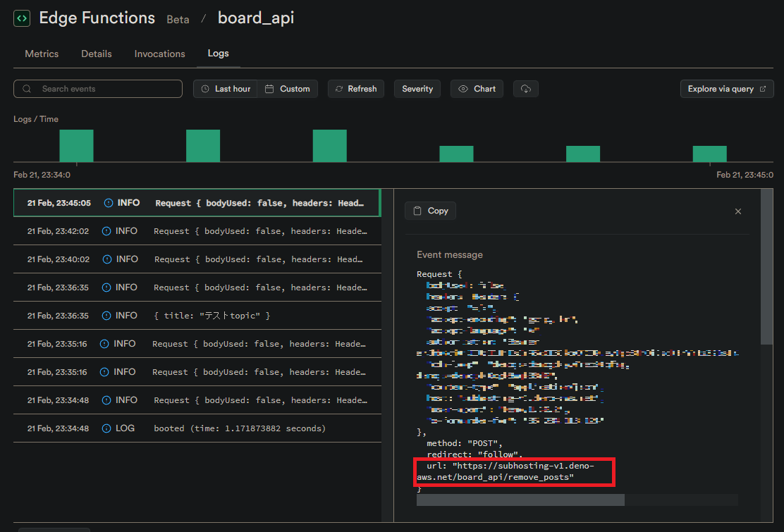Click the info icon on 23:42:02 row
Image resolution: width=784 pixels, height=532 pixels.
[x=106, y=231]
